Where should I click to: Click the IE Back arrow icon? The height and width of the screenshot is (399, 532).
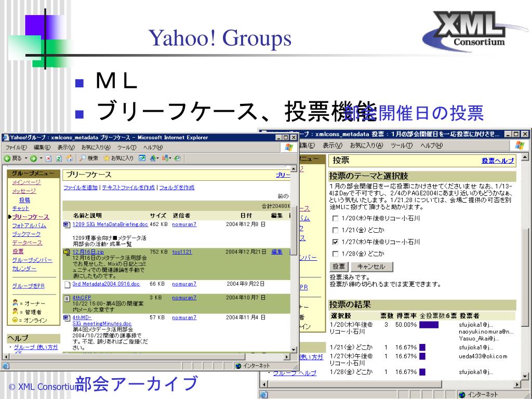click(x=7, y=158)
